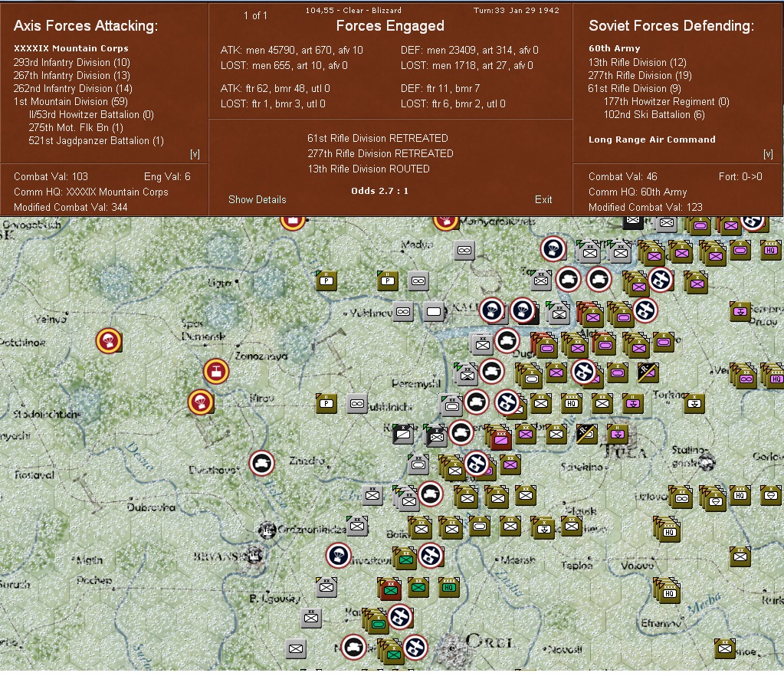Click 13th Rifle Division (12) under 60th Army
The image size is (784, 676).
[x=637, y=63]
